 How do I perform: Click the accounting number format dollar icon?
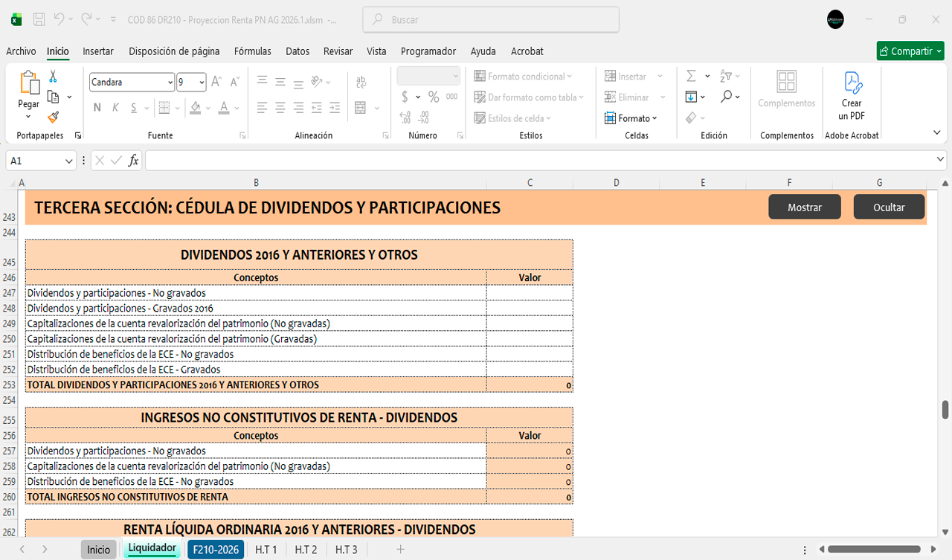pyautogui.click(x=405, y=97)
